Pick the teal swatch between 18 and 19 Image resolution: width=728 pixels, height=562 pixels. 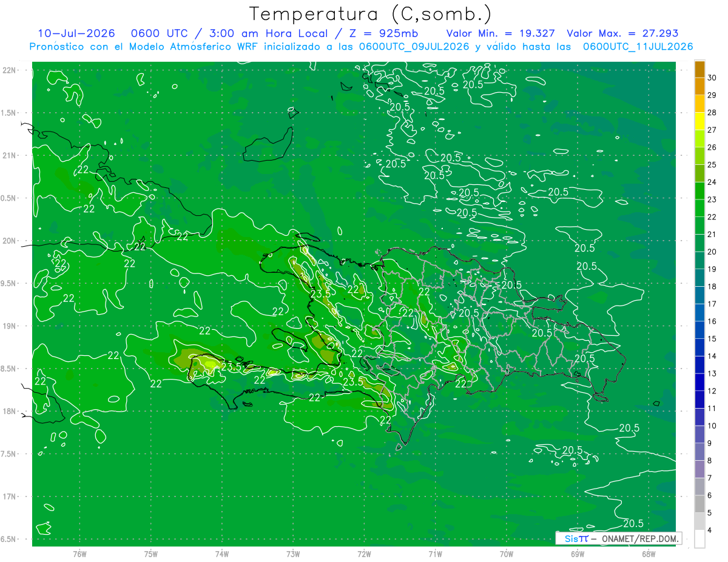[699, 278]
